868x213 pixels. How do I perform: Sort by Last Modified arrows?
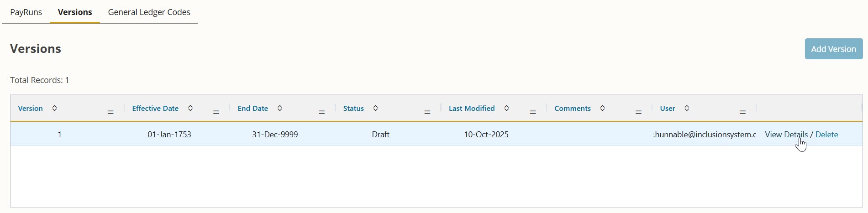tap(506, 108)
